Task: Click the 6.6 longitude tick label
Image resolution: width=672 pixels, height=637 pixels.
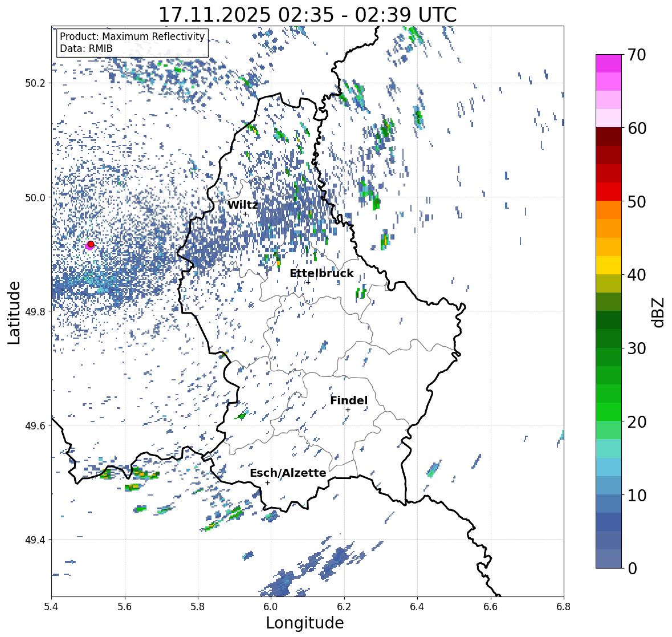Action: (491, 606)
